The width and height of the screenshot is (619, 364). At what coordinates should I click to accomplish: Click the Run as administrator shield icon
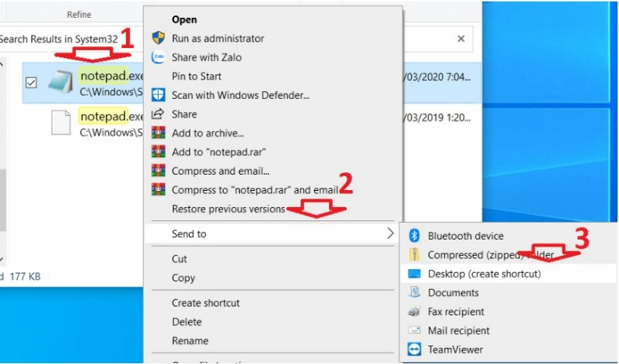(x=159, y=38)
